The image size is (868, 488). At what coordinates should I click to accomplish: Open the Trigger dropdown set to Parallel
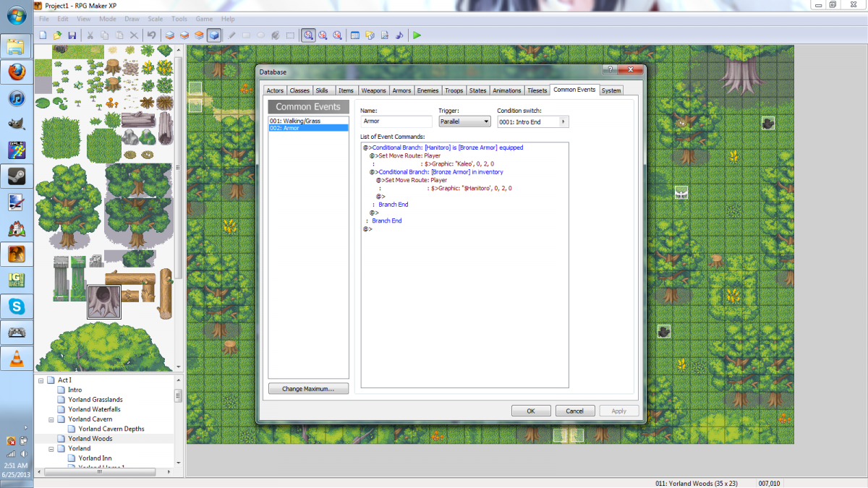[465, 121]
